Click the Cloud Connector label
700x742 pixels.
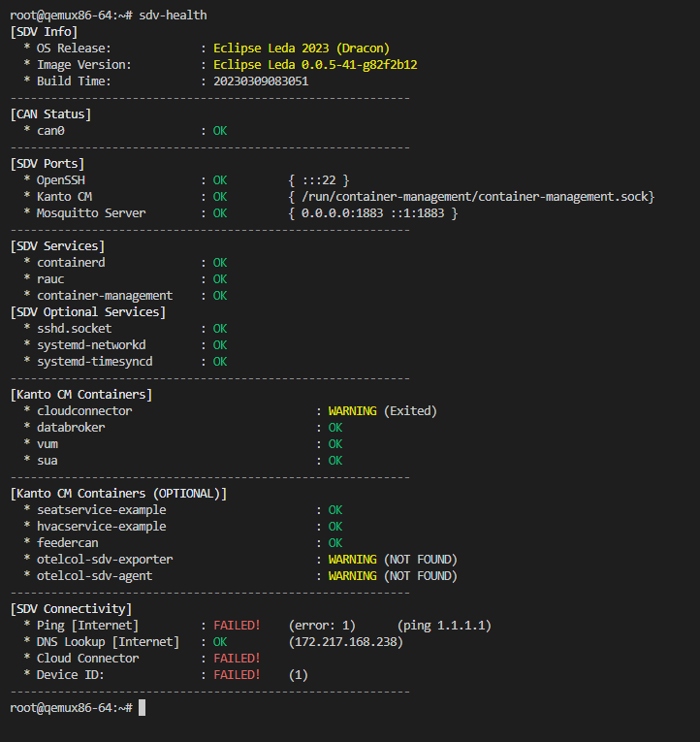point(88,659)
